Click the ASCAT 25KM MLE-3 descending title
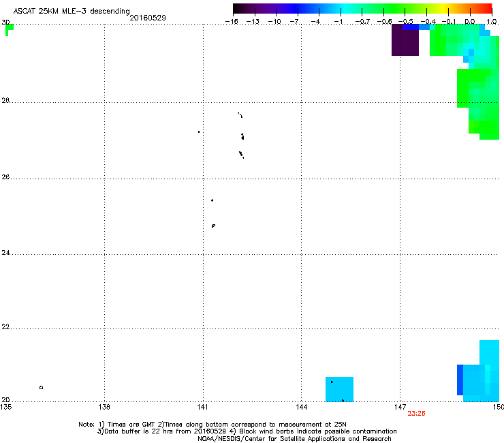This screenshot has height=443, width=504. (72, 11)
